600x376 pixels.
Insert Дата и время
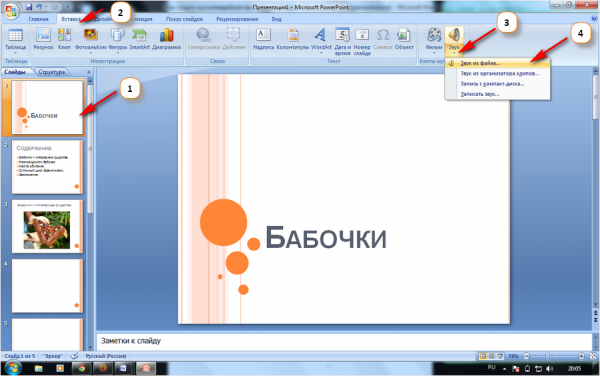[x=342, y=41]
